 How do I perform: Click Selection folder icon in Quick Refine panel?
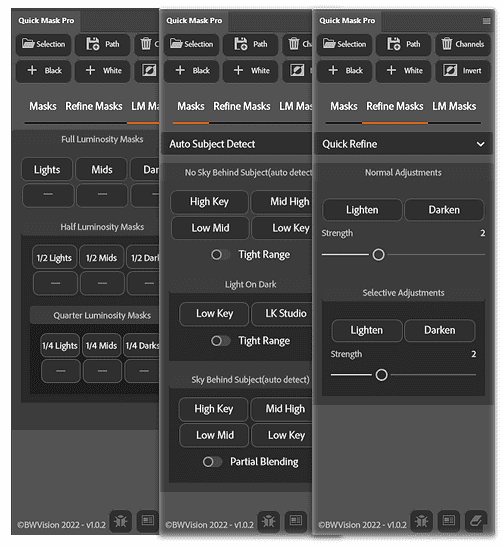point(329,44)
